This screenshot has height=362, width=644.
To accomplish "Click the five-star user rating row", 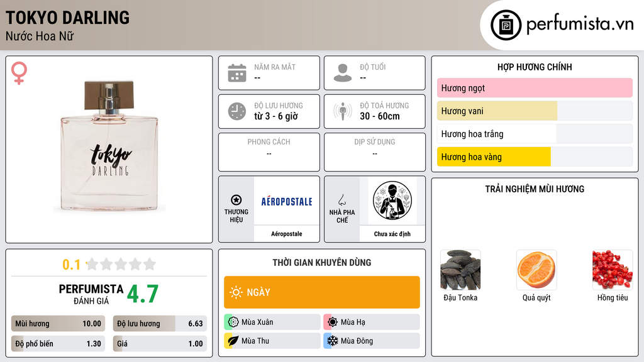I will [121, 265].
